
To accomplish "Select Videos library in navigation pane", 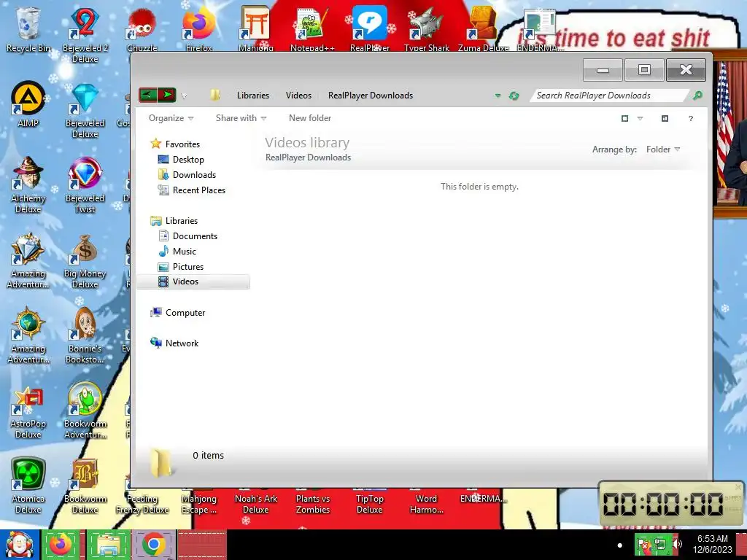I will pyautogui.click(x=193, y=281).
